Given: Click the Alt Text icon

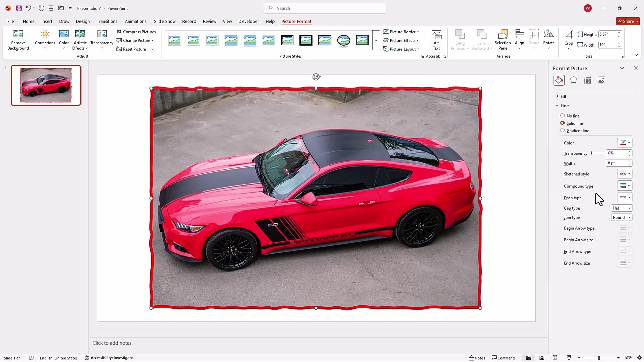Looking at the screenshot, I should (x=436, y=40).
